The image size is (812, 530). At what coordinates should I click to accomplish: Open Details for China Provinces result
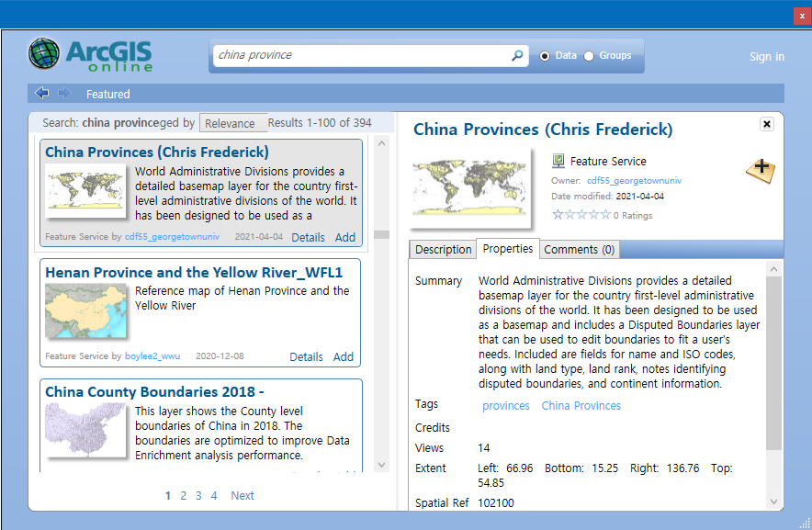point(308,237)
